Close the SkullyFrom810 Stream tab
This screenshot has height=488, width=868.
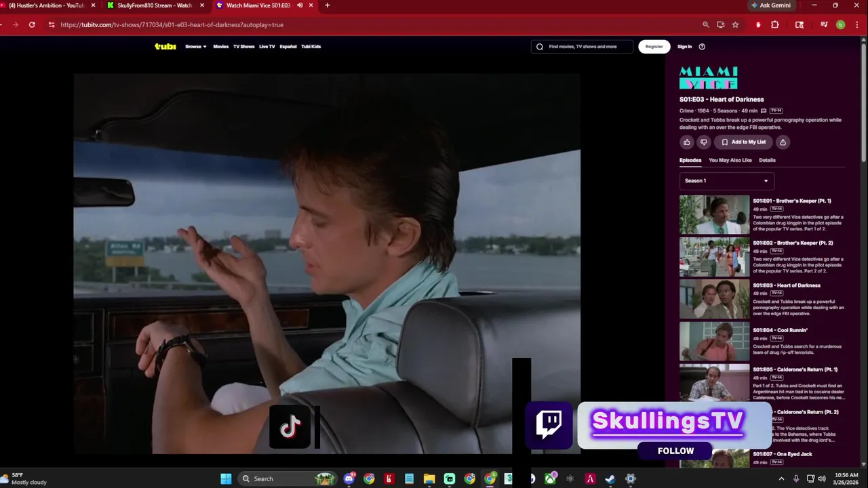pyautogui.click(x=202, y=5)
